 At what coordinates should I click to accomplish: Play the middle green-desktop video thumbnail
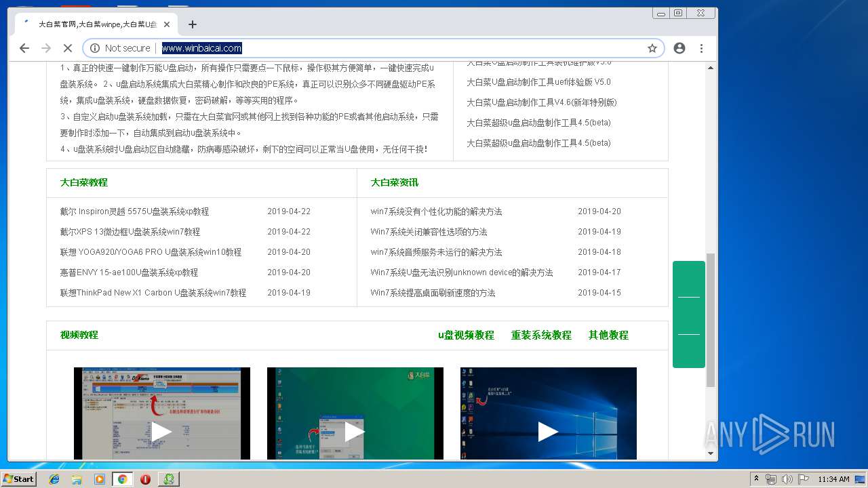click(355, 413)
